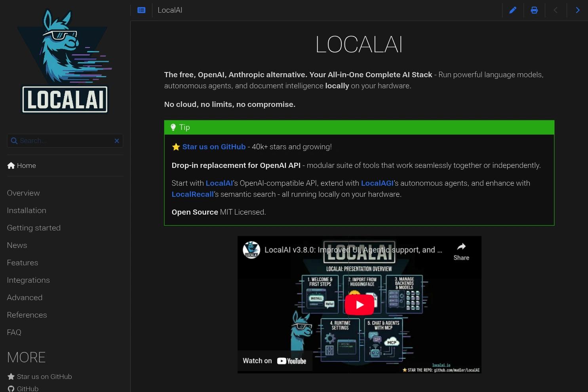This screenshot has height=392, width=588.
Task: Click the star icon in sidebar
Action: (11, 377)
